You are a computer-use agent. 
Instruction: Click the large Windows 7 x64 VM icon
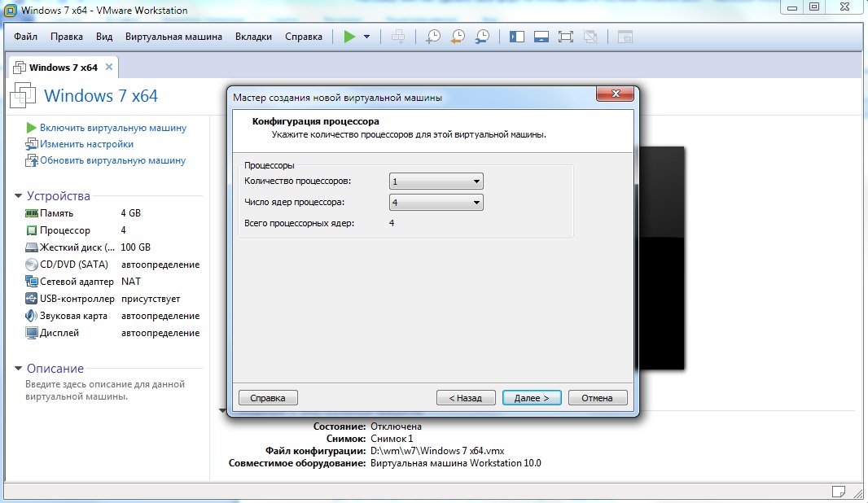point(23,95)
